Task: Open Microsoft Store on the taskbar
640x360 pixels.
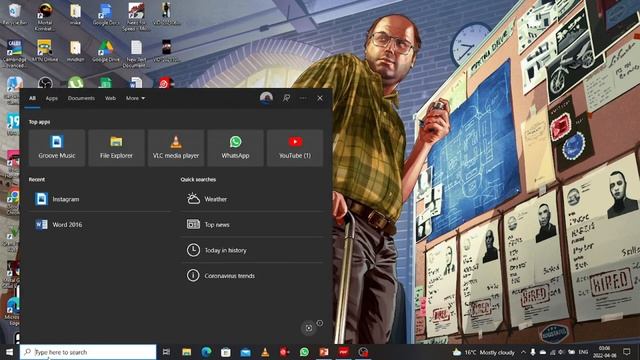Action: click(226, 352)
